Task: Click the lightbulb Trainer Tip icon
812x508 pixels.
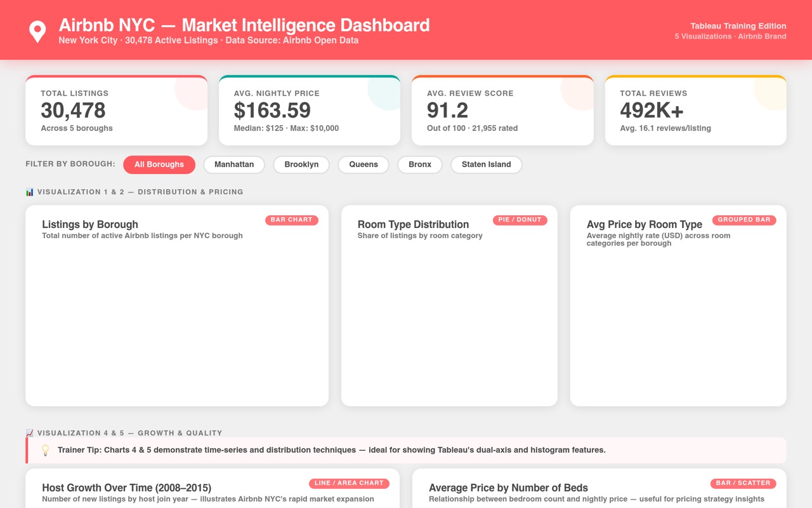Action: point(45,450)
